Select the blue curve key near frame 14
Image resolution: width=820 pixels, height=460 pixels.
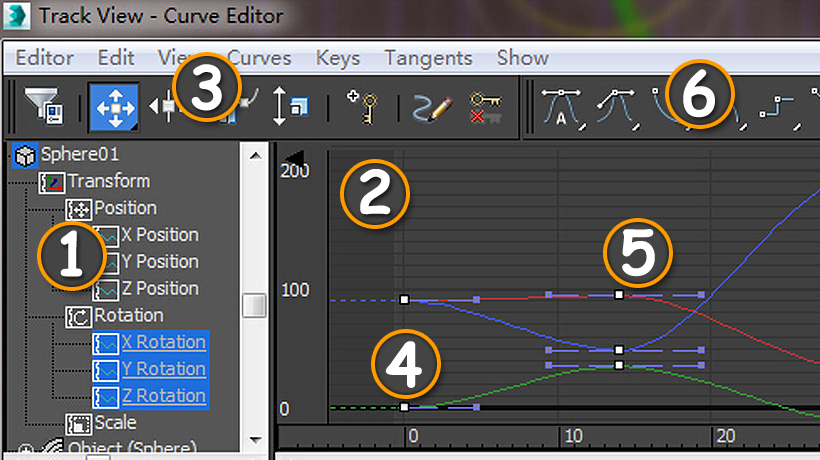tap(619, 350)
